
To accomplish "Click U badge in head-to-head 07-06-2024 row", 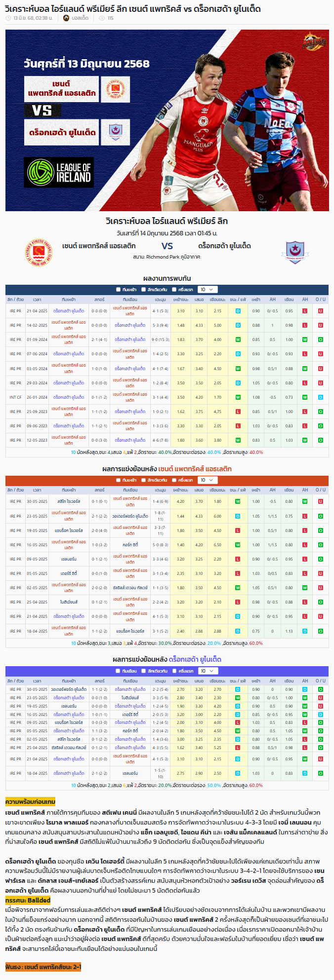I will pos(321,354).
